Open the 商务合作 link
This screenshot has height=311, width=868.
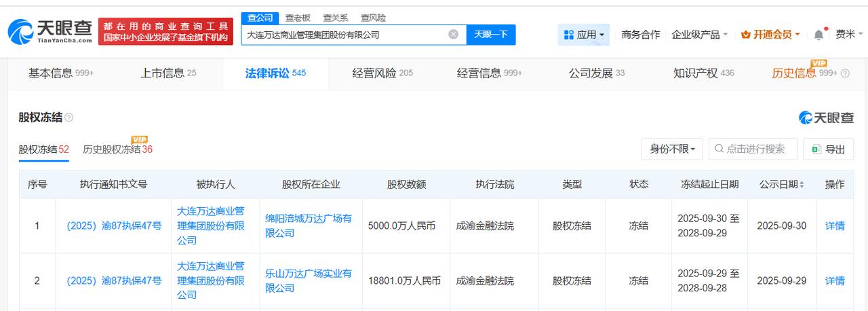click(640, 35)
